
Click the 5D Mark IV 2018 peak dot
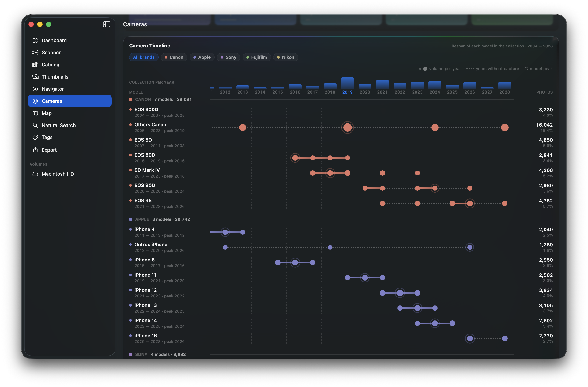(330, 173)
